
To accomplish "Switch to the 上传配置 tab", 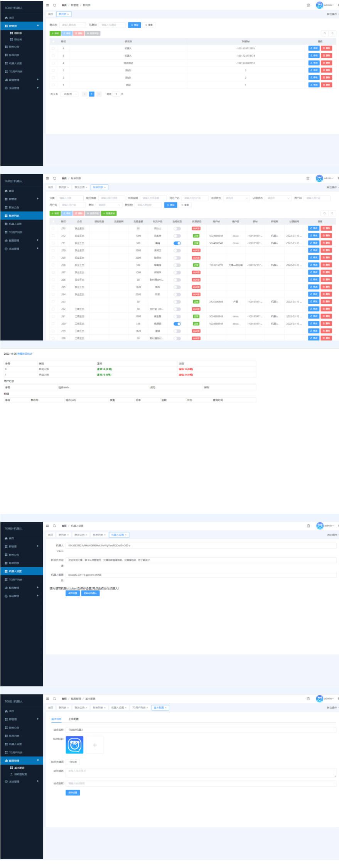I will pyautogui.click(x=73, y=719).
